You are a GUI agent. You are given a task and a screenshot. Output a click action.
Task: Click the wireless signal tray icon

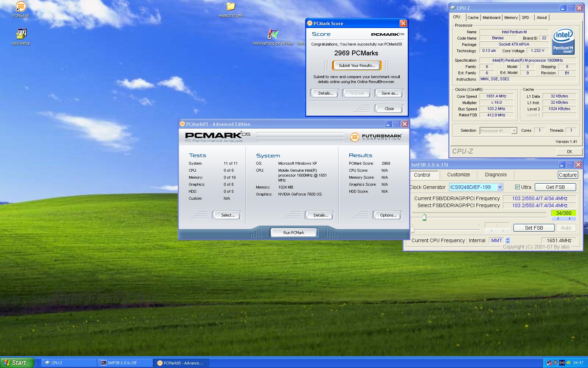point(562,363)
